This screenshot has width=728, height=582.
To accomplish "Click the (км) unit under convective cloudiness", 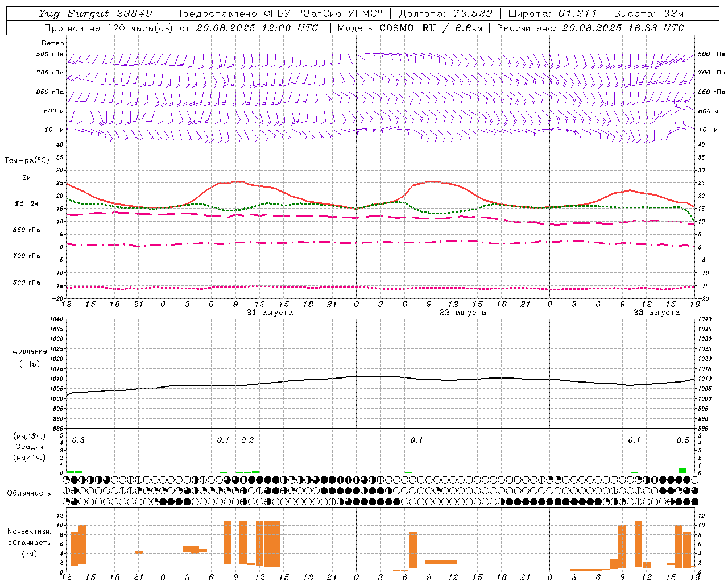I will (30, 554).
